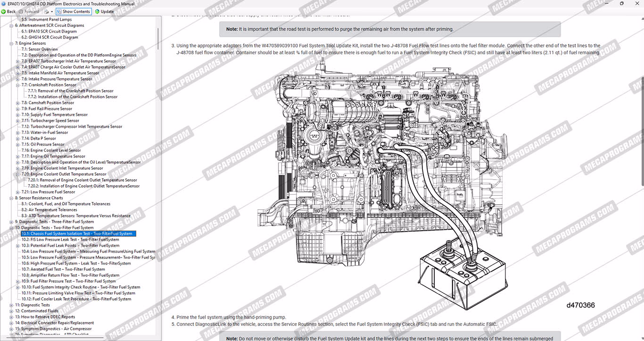This screenshot has width=644, height=341.
Task: Open 10.11: Pressure Limiting Valve Flow Test
Action: tap(78, 293)
